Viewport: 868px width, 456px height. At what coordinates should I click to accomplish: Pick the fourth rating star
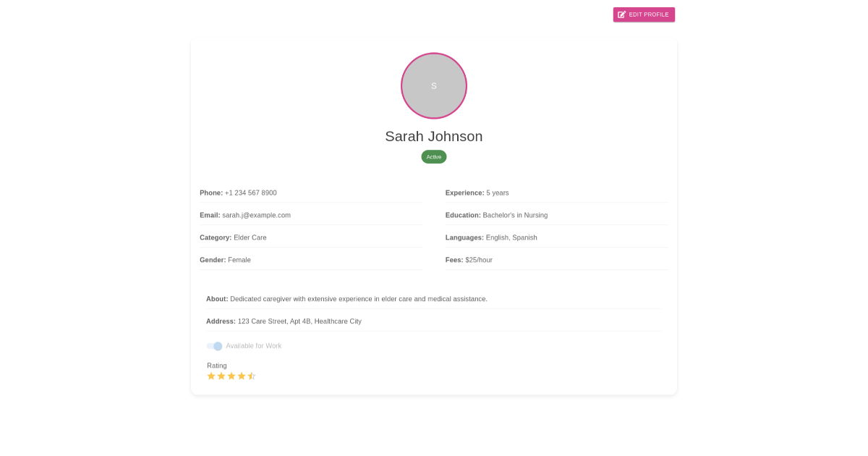click(242, 376)
